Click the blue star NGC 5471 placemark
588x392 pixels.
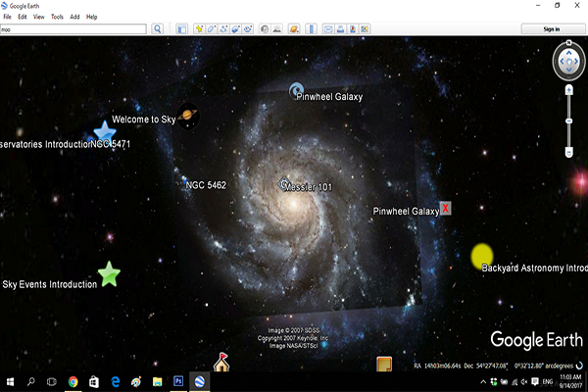pyautogui.click(x=105, y=131)
